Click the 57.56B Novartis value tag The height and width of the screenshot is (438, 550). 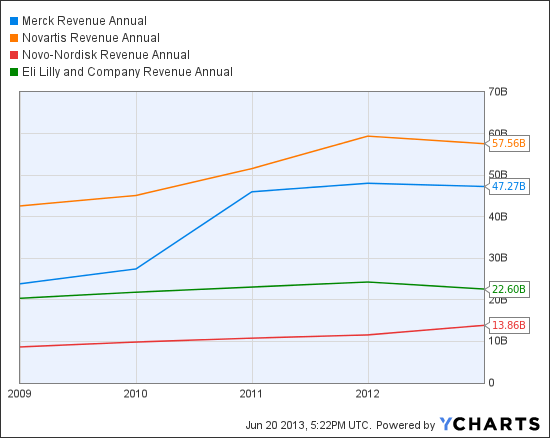(x=508, y=143)
